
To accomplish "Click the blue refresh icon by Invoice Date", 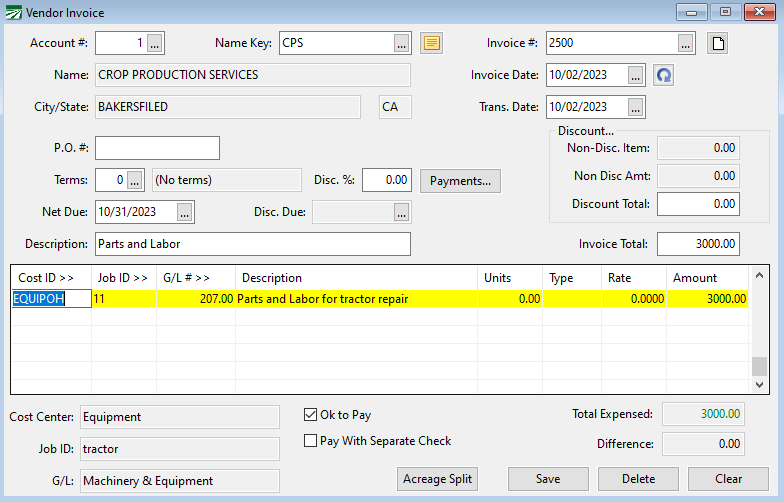I will (x=663, y=75).
